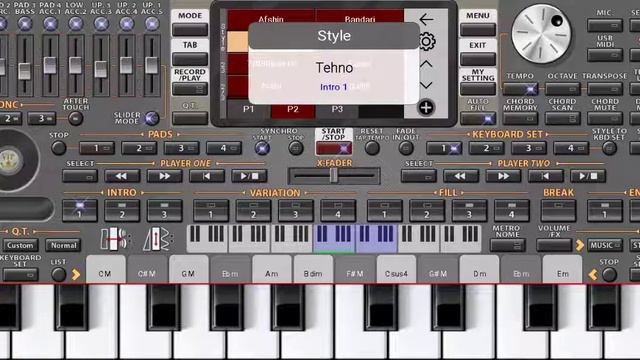
Task: Select KEYBOARD SET 1
Action: (444, 148)
